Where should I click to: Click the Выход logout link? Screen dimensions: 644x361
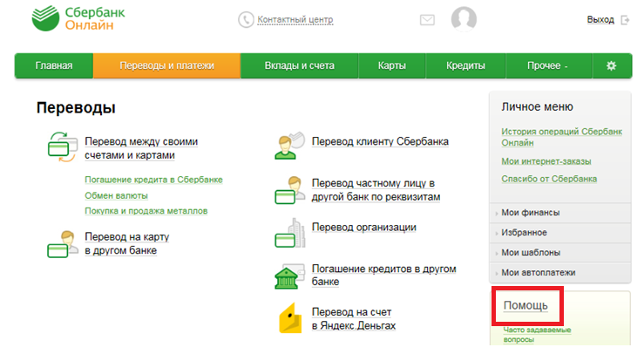(x=600, y=20)
